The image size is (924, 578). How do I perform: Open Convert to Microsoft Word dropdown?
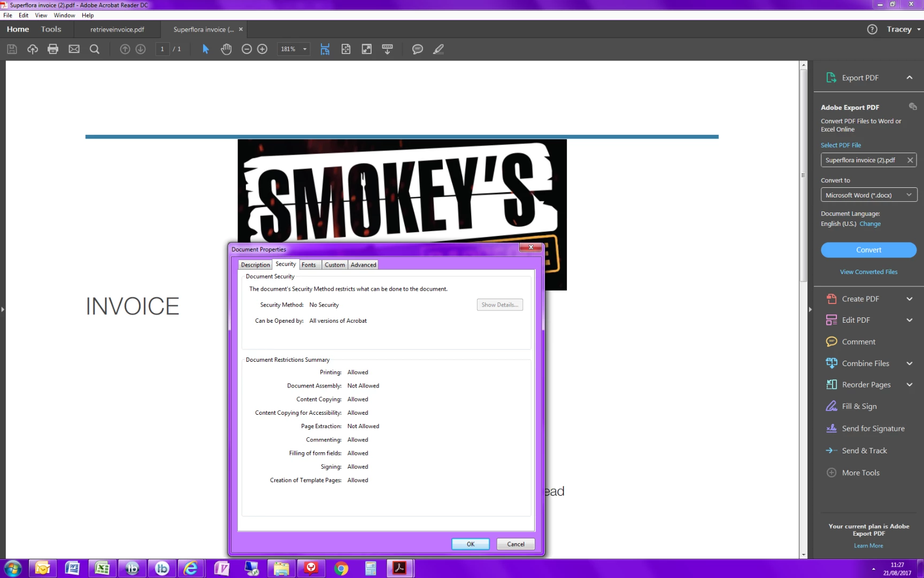point(869,195)
